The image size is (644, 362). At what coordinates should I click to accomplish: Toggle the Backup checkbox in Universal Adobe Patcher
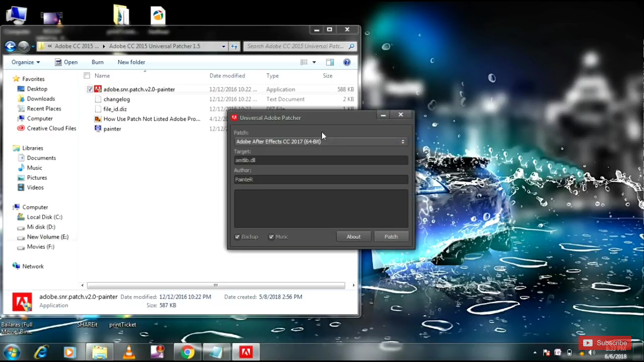237,237
